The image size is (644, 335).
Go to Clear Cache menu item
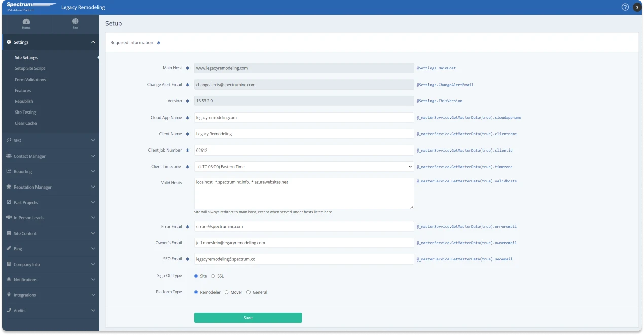(26, 123)
